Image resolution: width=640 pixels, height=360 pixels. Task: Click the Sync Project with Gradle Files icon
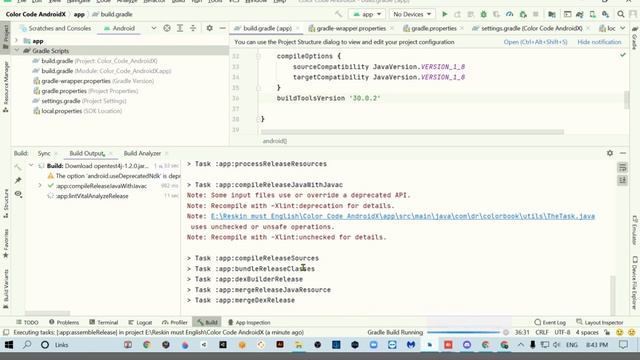pyautogui.click(x=579, y=14)
